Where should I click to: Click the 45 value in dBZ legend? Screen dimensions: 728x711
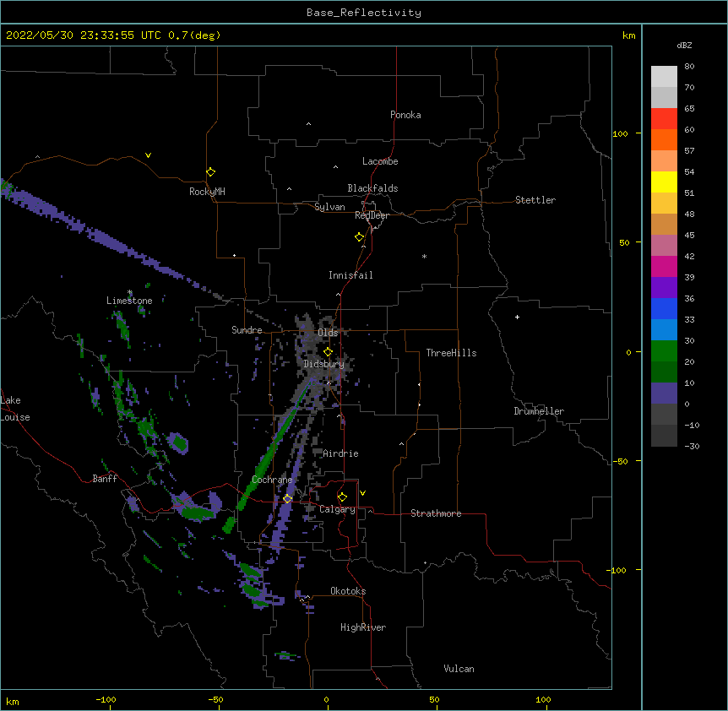point(689,236)
